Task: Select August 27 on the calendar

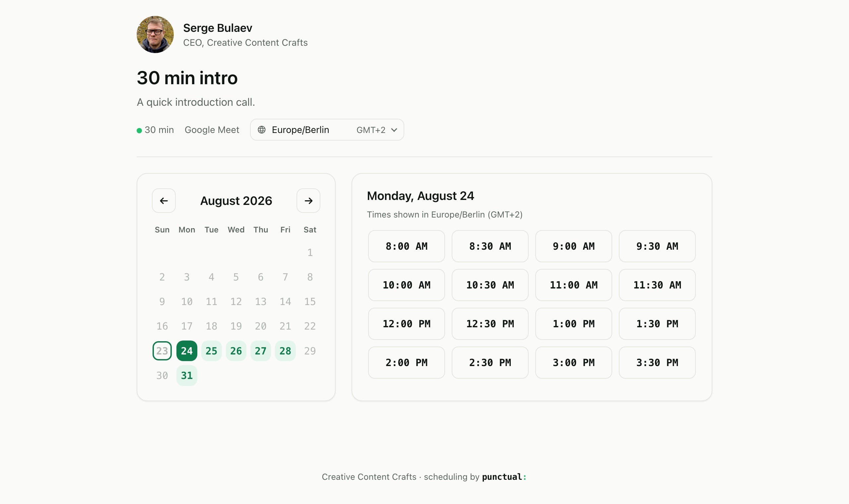Action: 260,351
